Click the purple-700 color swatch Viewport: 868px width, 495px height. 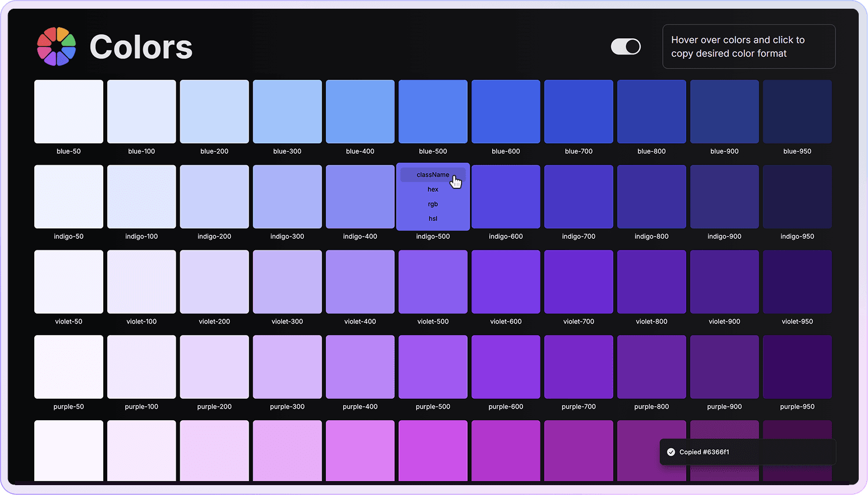point(578,367)
